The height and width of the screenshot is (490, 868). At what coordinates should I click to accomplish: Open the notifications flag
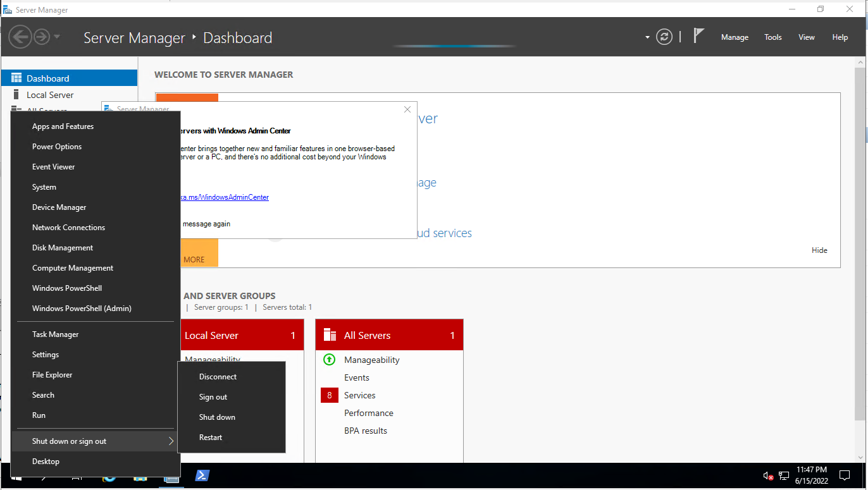pyautogui.click(x=698, y=36)
